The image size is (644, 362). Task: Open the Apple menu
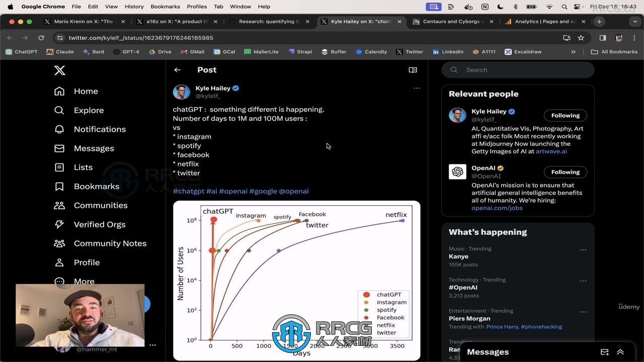(x=10, y=7)
